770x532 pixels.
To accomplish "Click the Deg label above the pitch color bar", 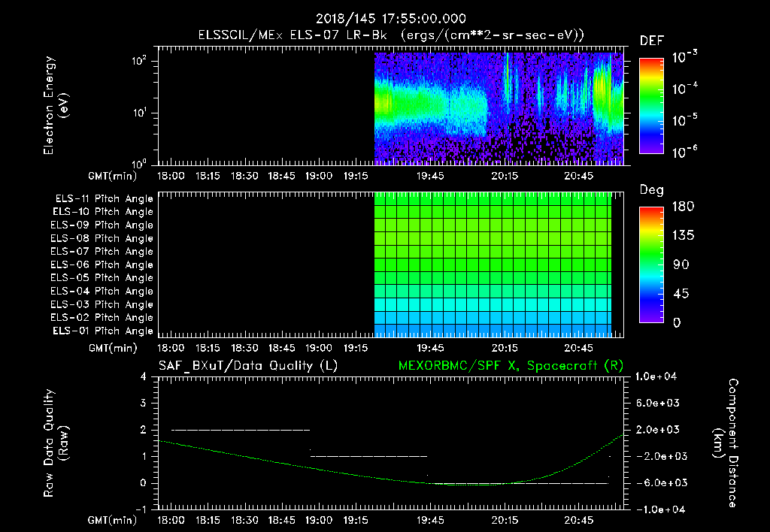I will pos(652,190).
